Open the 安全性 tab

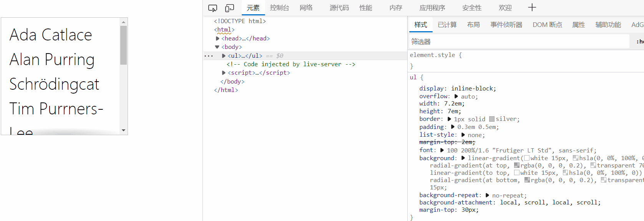point(472,8)
